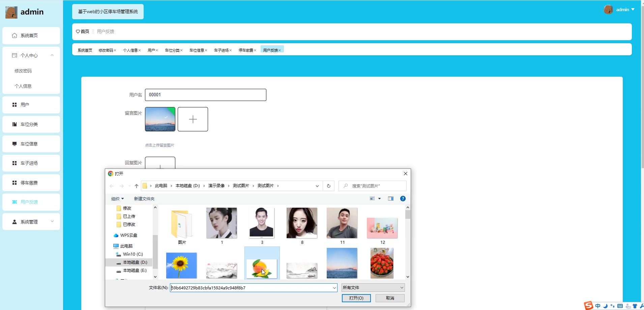The image size is (644, 310).
Task: Open the 组织 menu
Action: point(118,199)
